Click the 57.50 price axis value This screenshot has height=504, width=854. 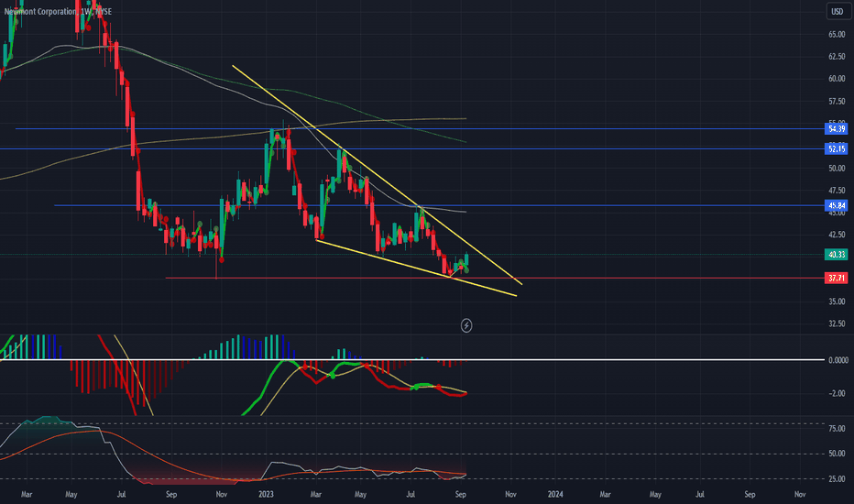837,102
